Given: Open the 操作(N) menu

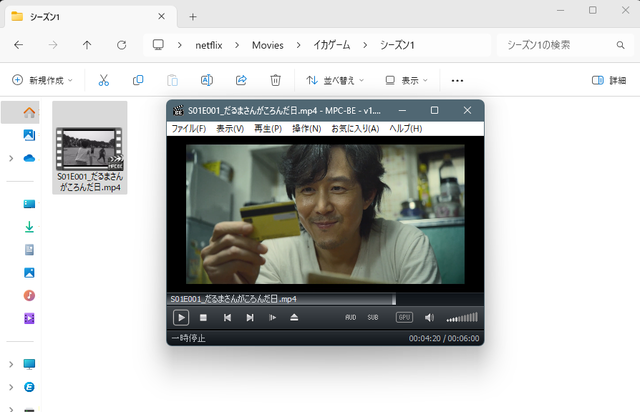Looking at the screenshot, I should pyautogui.click(x=307, y=129).
